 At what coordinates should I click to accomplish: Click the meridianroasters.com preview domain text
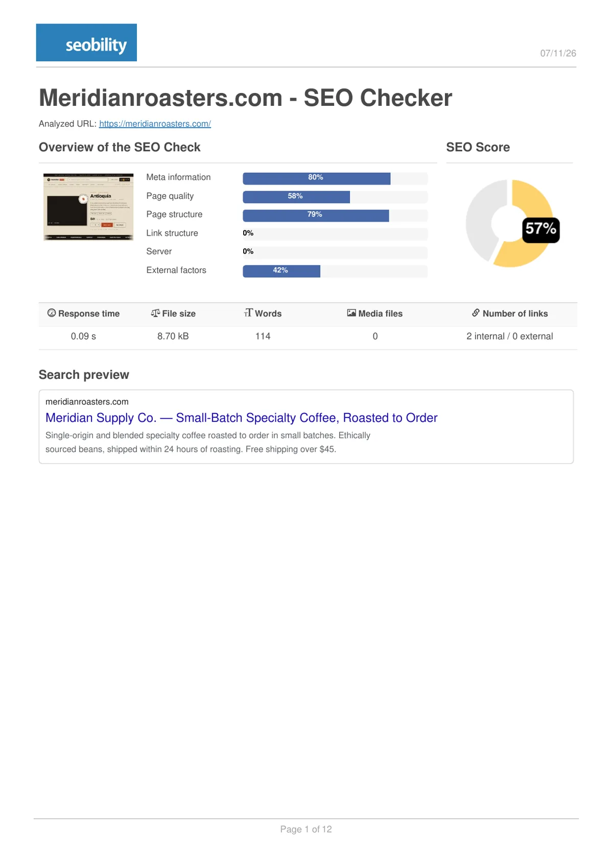point(87,402)
